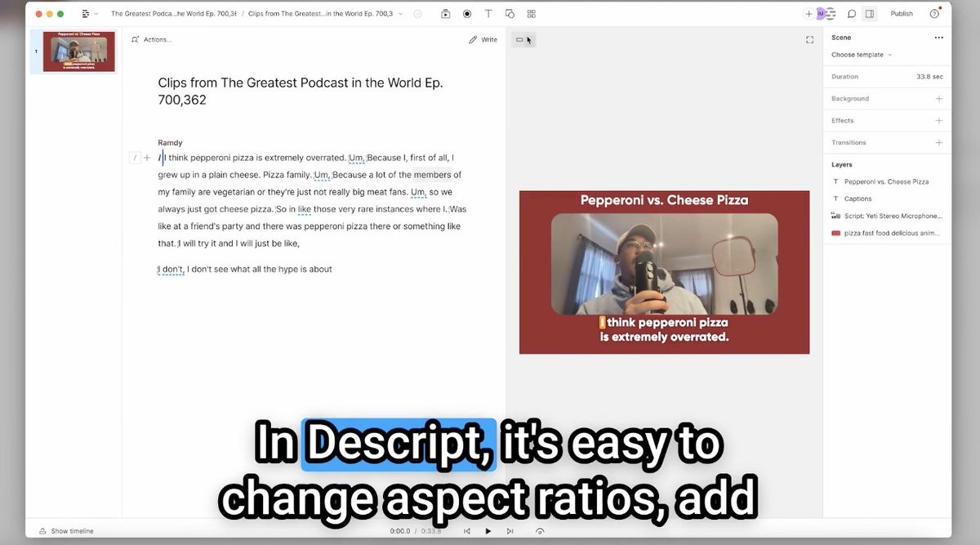Screen dimensions: 980x545
Task: Click the sync status checkmark icon
Action: coord(418,14)
